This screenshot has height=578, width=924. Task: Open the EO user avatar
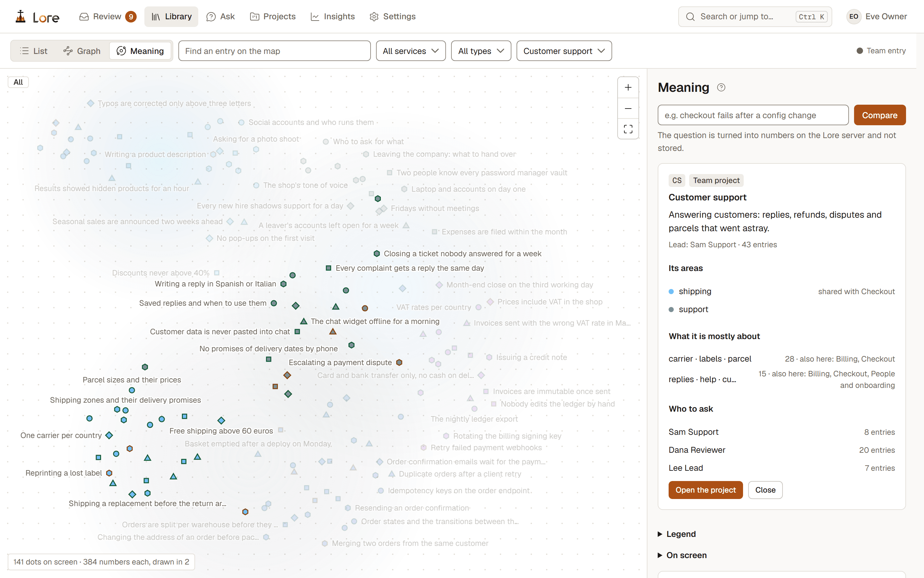coord(854,16)
